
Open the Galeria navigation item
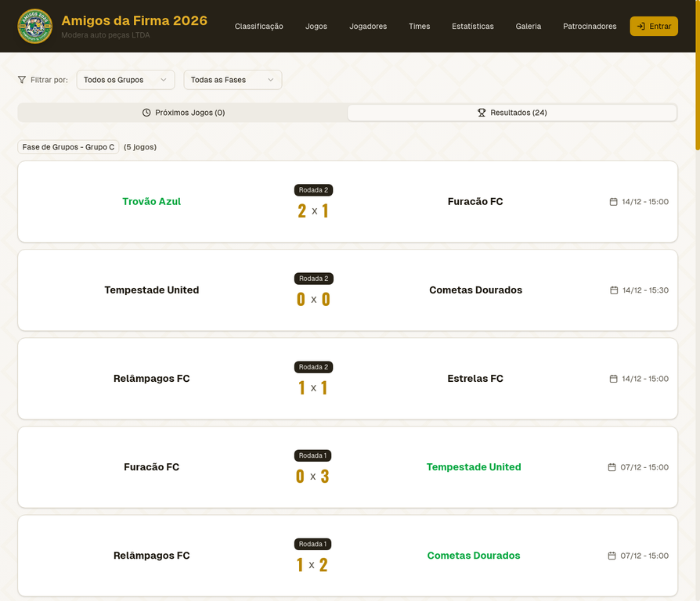tap(529, 26)
